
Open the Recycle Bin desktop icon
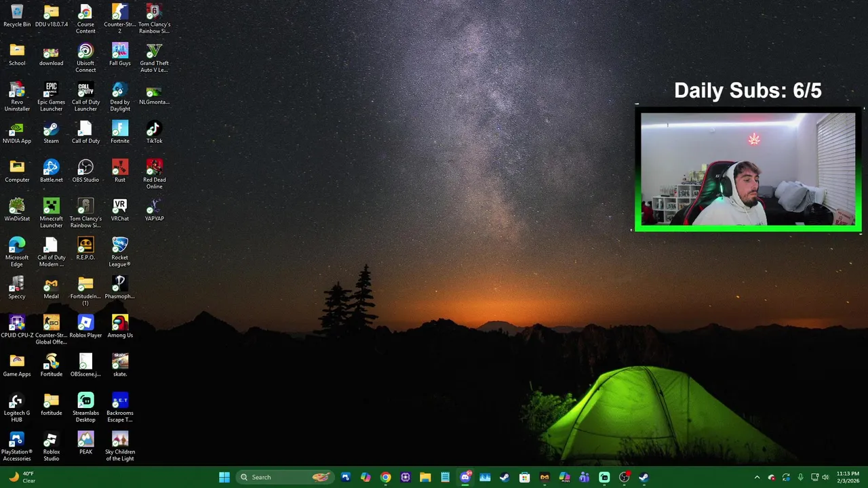point(17,16)
